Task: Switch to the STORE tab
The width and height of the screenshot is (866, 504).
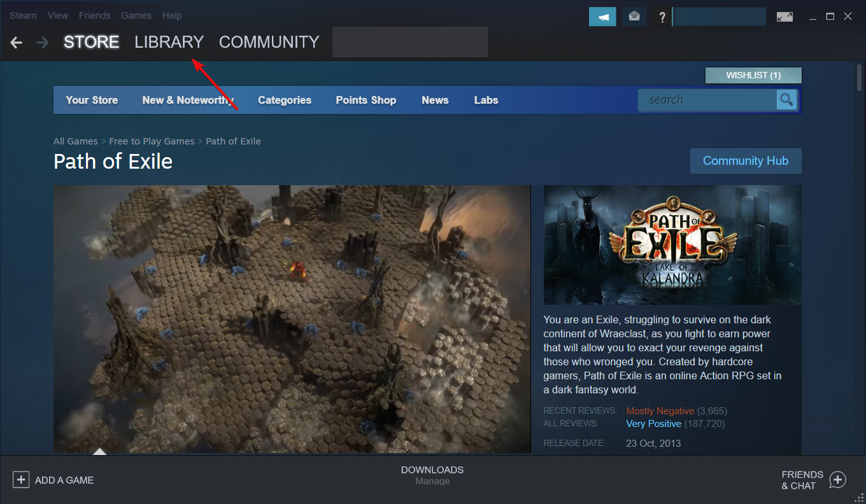Action: pyautogui.click(x=92, y=42)
